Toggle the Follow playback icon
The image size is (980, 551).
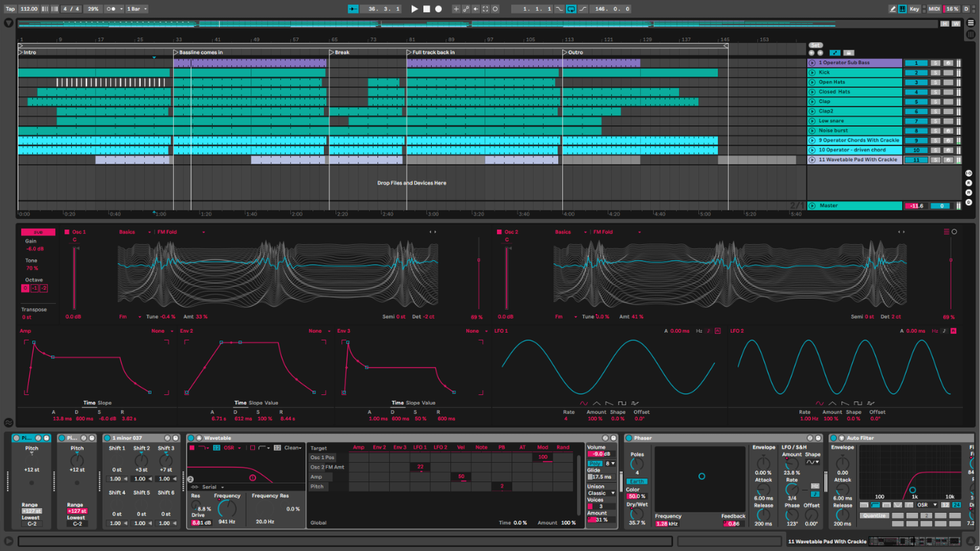353,9
